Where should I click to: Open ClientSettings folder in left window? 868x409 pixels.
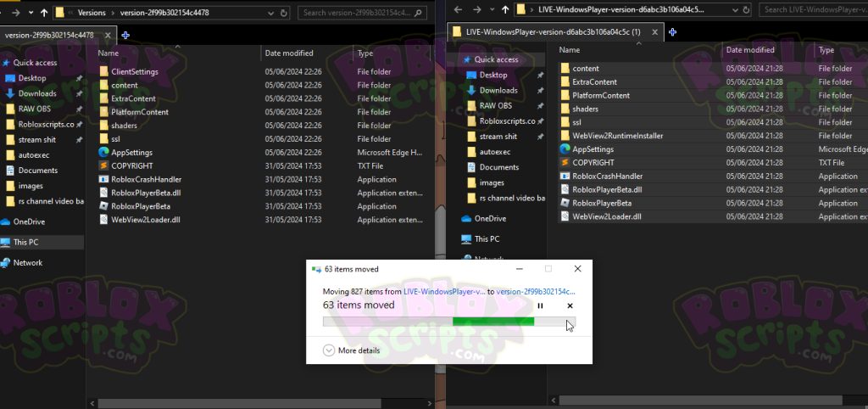click(x=135, y=71)
